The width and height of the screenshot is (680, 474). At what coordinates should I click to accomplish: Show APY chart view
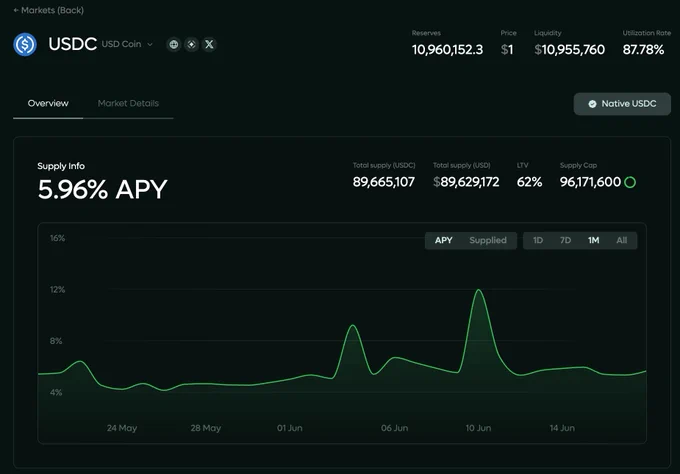click(444, 240)
